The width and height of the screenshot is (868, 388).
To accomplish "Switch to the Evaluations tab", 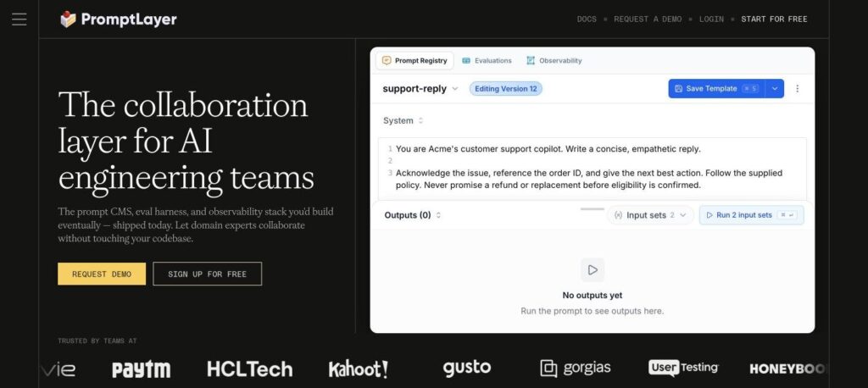I will (487, 60).
